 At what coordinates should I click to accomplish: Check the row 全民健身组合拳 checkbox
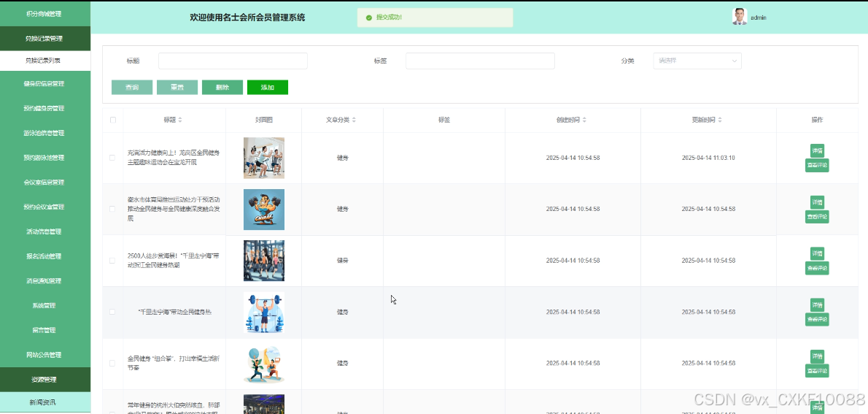tap(112, 363)
